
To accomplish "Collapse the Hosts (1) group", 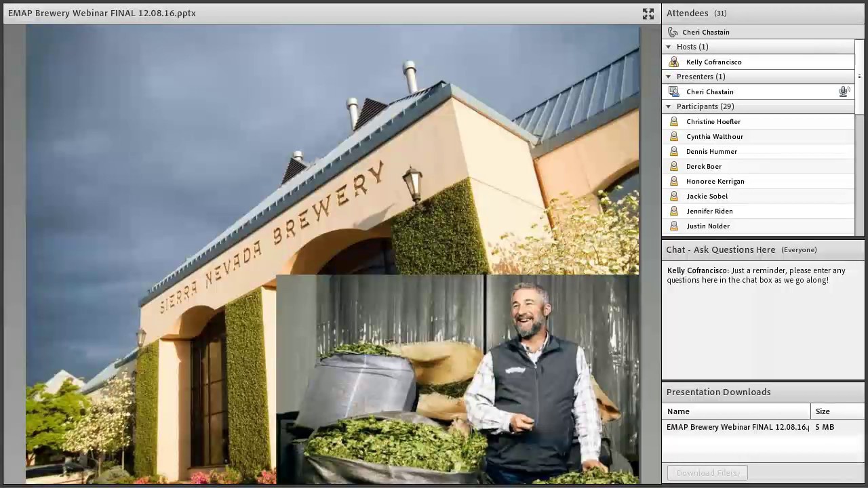I will [x=669, y=47].
